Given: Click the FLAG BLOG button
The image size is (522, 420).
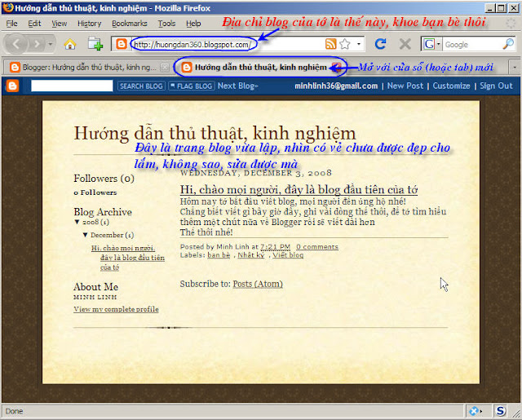Looking at the screenshot, I should pyautogui.click(x=192, y=86).
